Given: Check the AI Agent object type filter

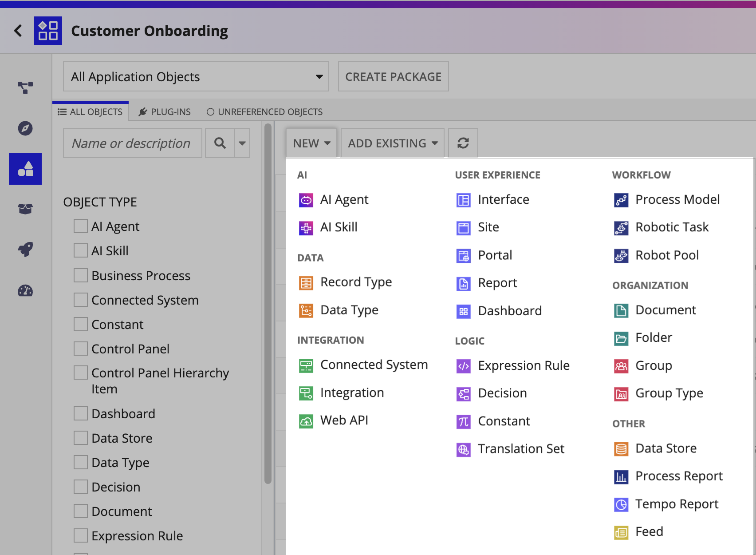Looking at the screenshot, I should pos(81,226).
